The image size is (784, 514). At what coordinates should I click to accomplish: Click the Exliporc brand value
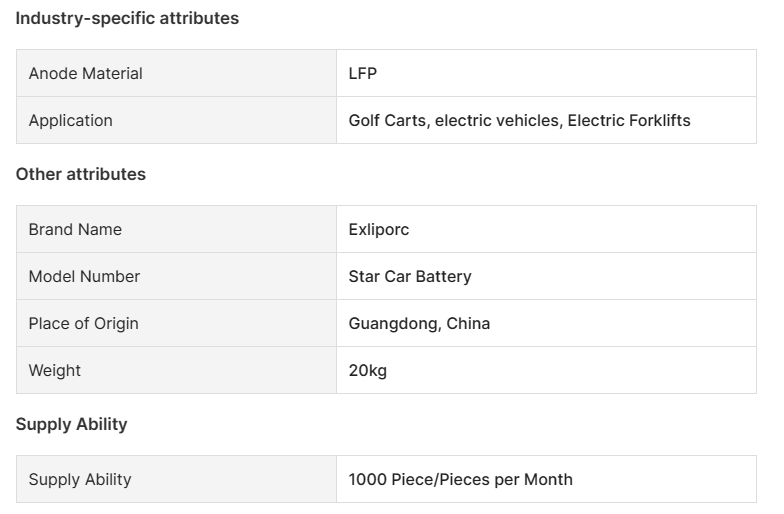tap(379, 229)
